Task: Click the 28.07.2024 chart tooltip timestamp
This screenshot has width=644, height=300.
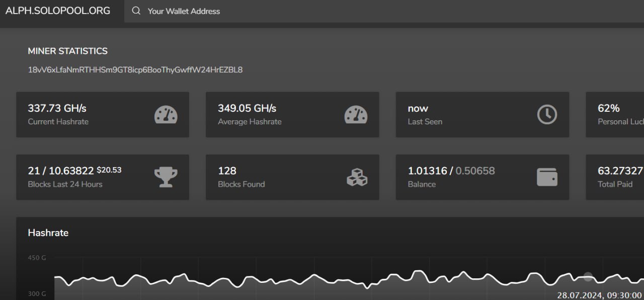Action: pyautogui.click(x=599, y=295)
